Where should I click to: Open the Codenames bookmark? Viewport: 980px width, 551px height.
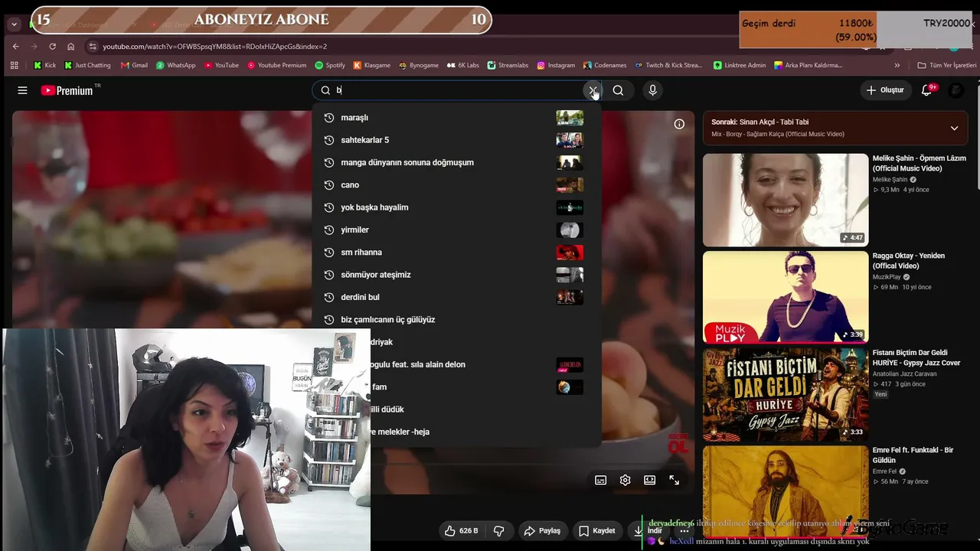[605, 65]
